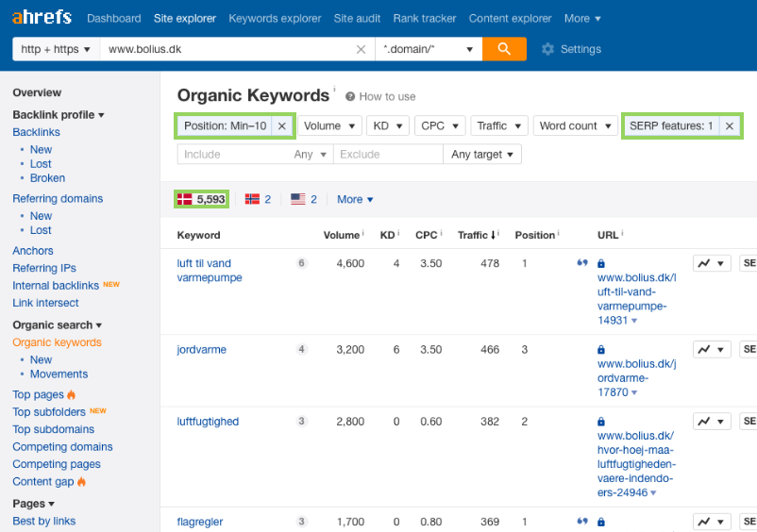Click SERP features badge 3 for luftfugtighed
The height and width of the screenshot is (532, 757).
click(x=301, y=421)
